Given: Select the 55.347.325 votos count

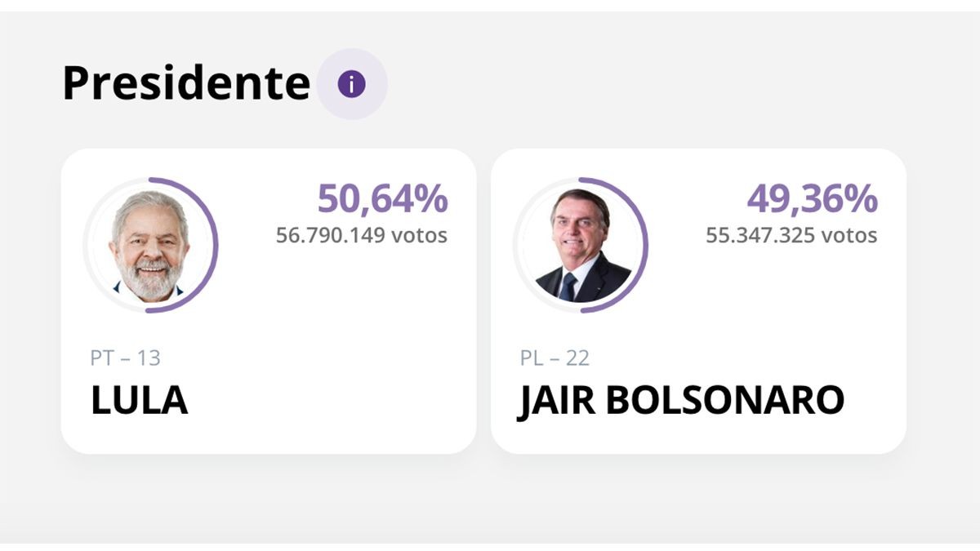Looking at the screenshot, I should [x=791, y=236].
